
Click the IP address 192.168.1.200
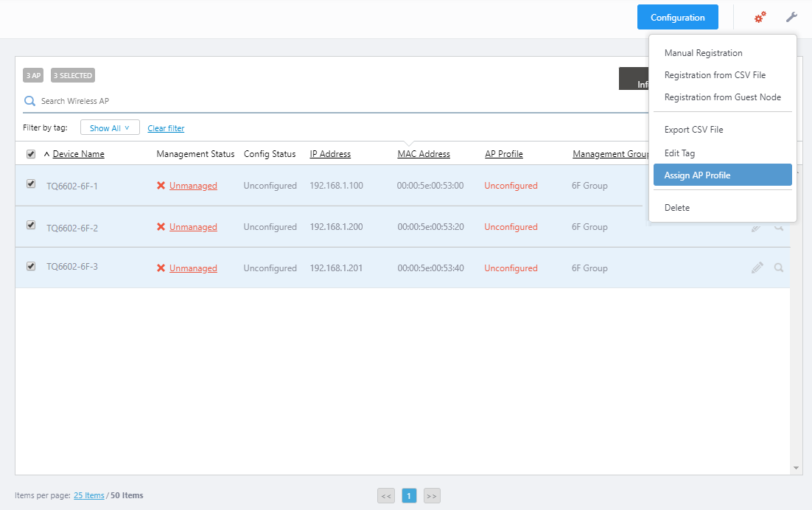(336, 227)
